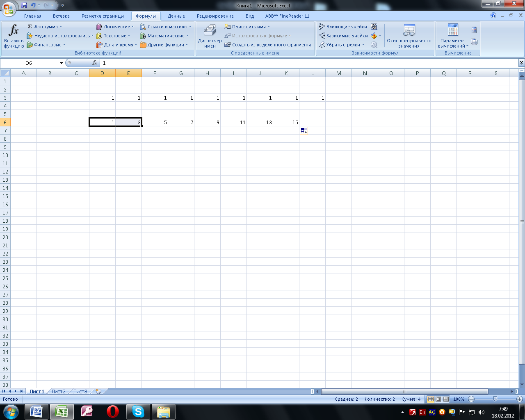This screenshot has width=525, height=420.
Task: Click the Windows Start button
Action: click(x=11, y=411)
